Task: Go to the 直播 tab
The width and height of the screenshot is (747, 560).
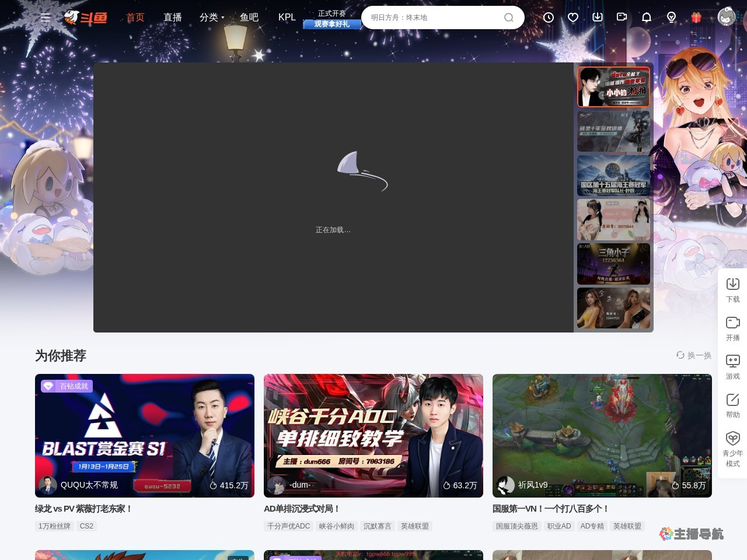Action: pyautogui.click(x=173, y=17)
